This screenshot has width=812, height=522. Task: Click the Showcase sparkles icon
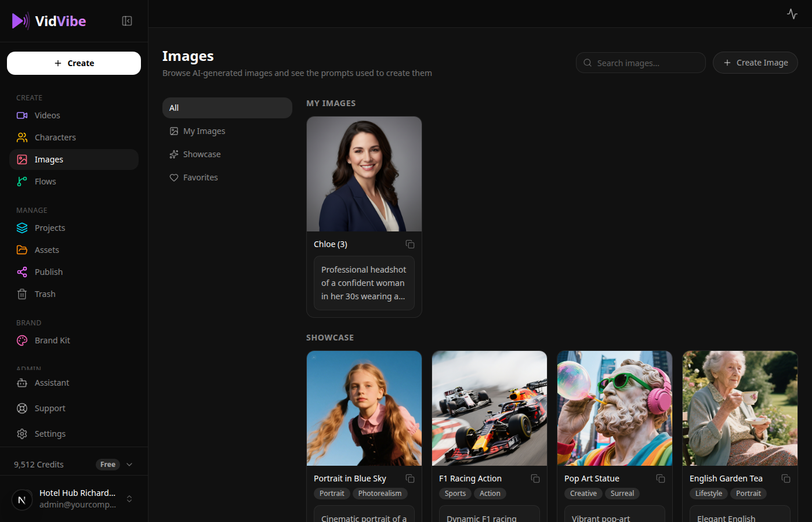point(174,154)
